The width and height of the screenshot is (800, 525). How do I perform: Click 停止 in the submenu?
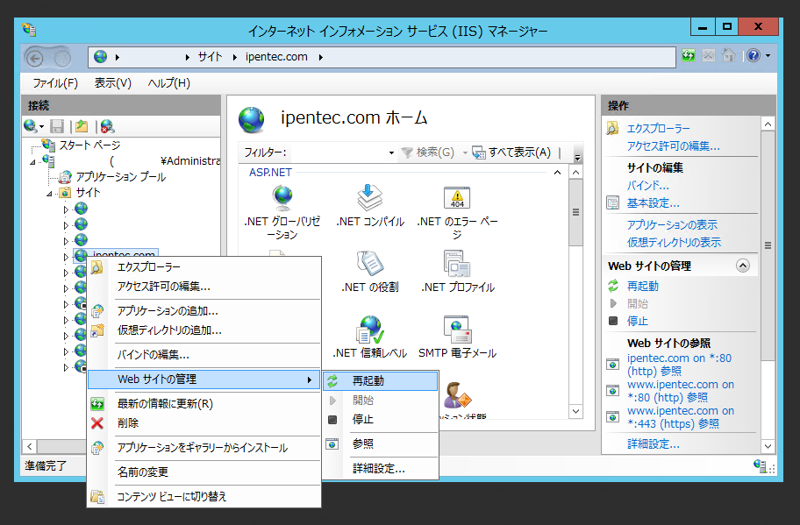pos(381,419)
